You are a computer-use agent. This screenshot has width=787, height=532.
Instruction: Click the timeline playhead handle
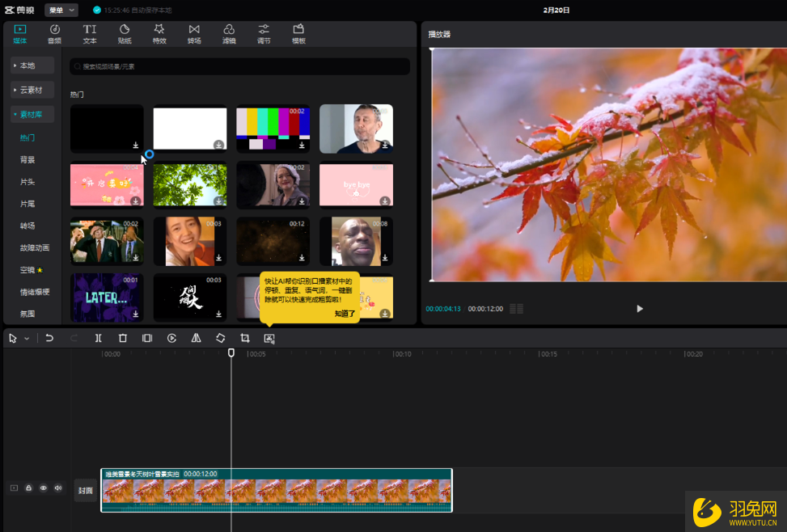click(231, 353)
